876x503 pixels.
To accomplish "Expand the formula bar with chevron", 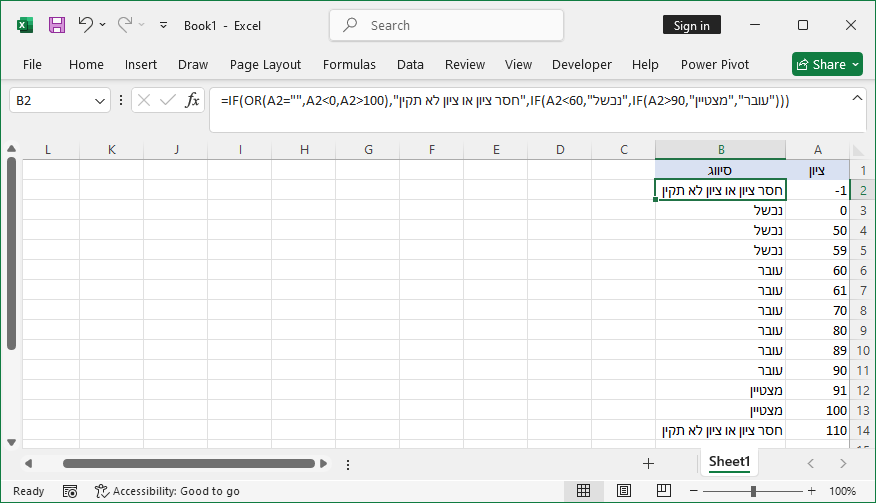I will point(857,98).
